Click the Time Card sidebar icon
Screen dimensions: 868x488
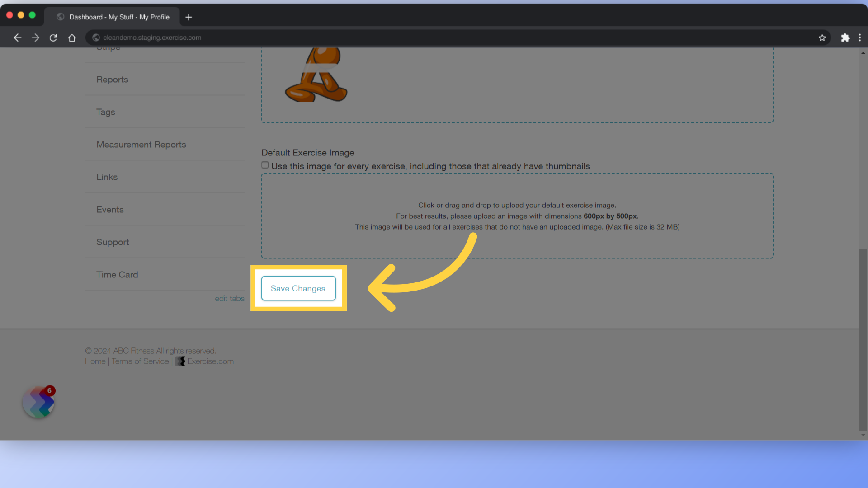117,274
